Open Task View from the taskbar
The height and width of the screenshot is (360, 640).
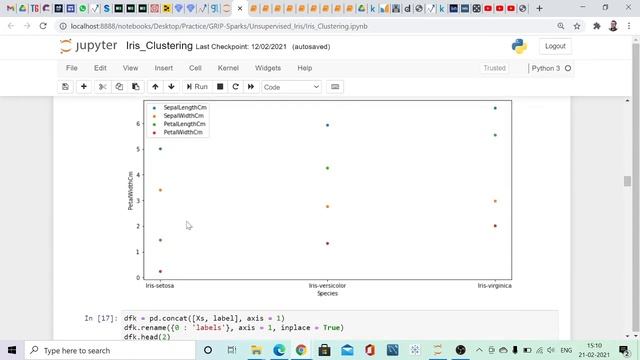tap(231, 350)
